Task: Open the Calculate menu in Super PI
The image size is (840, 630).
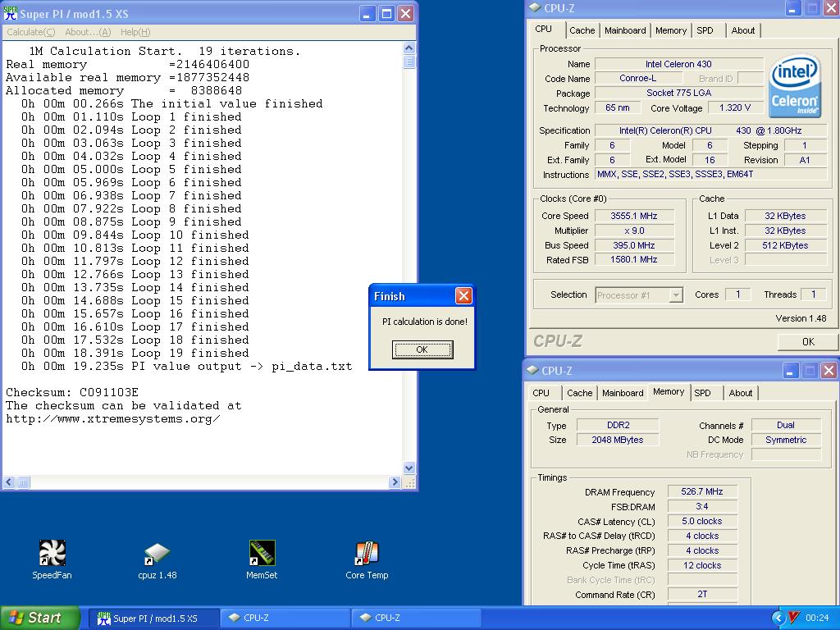Action: tap(31, 32)
